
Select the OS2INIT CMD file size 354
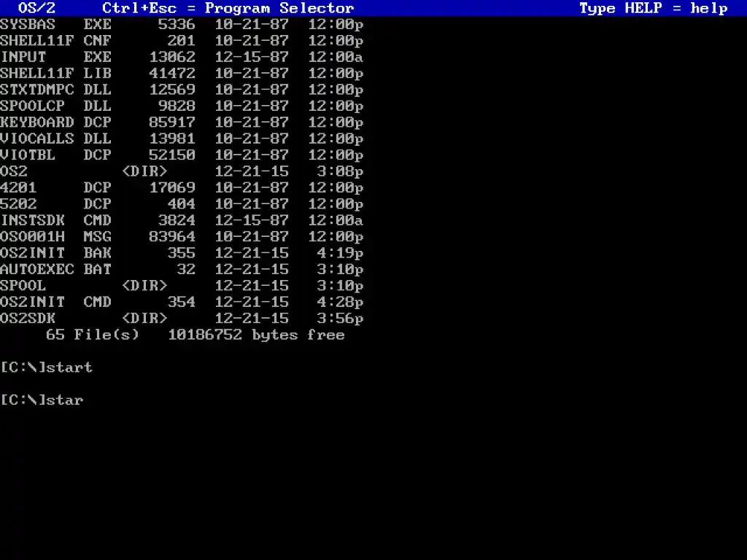tap(182, 302)
